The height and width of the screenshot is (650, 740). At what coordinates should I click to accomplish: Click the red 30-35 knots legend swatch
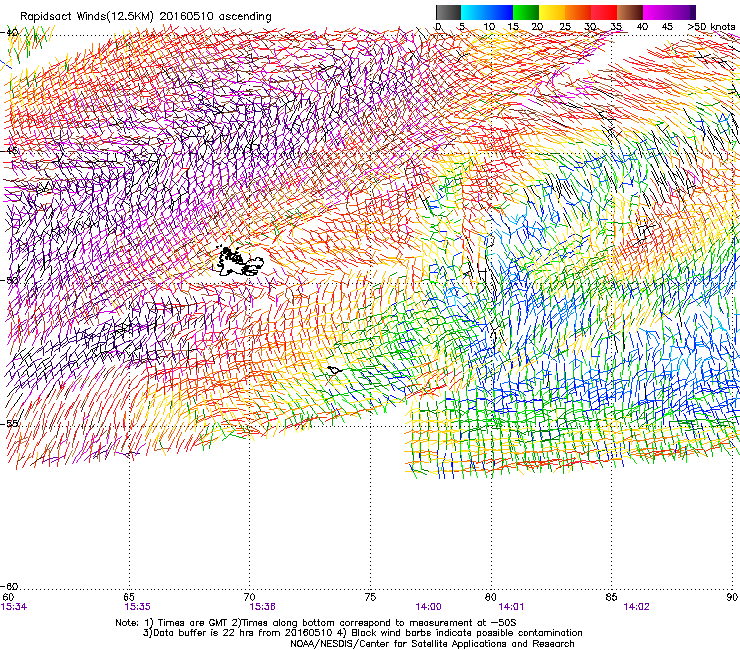coord(604,12)
